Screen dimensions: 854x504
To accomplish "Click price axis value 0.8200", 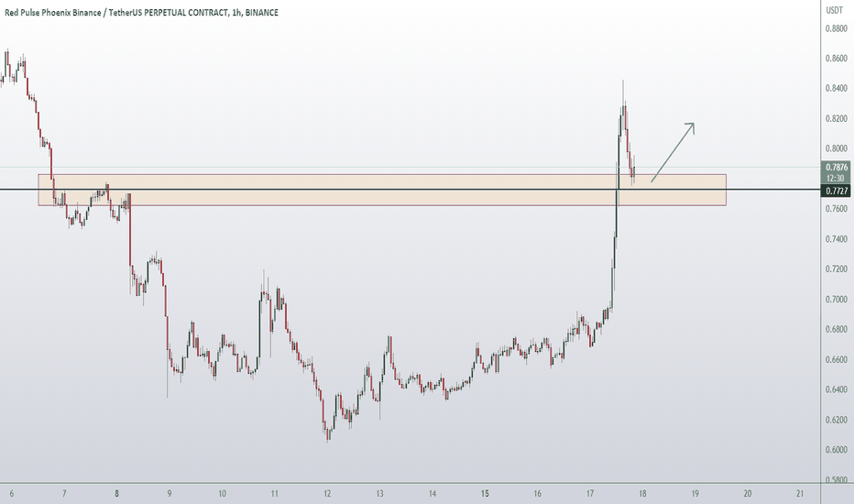I will pos(836,119).
